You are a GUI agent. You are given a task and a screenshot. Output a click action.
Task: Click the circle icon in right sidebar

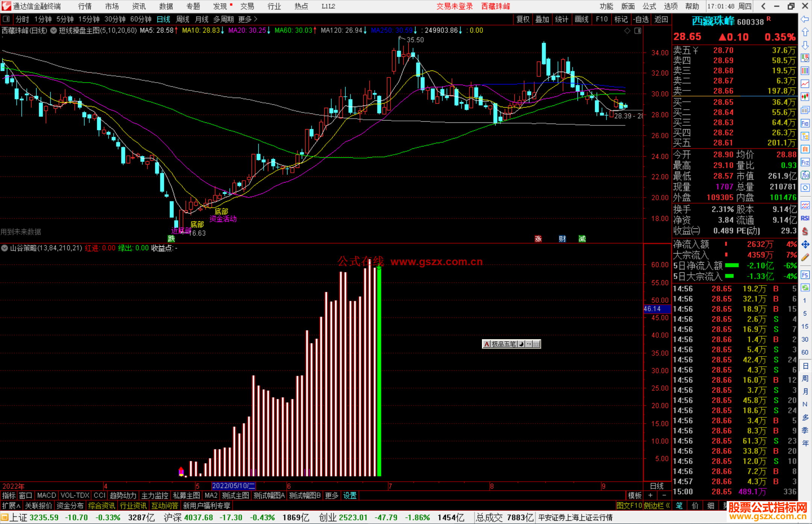[x=805, y=188]
